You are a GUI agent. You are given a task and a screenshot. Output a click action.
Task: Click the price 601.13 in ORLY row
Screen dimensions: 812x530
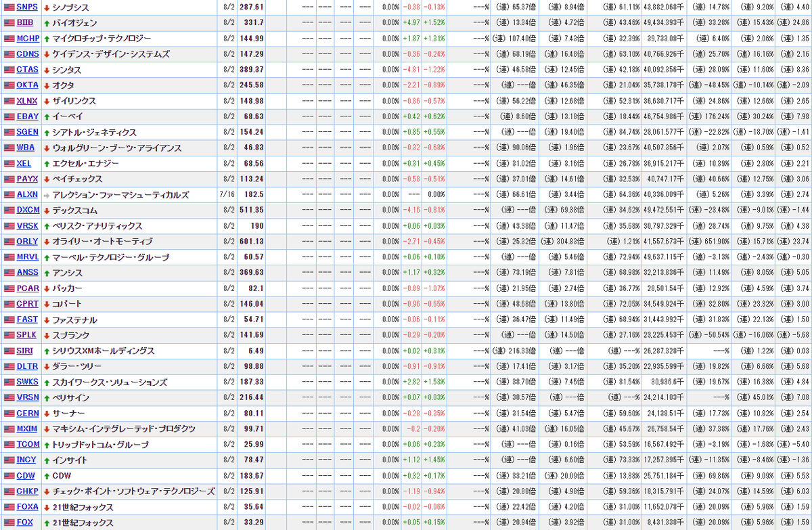click(x=251, y=242)
